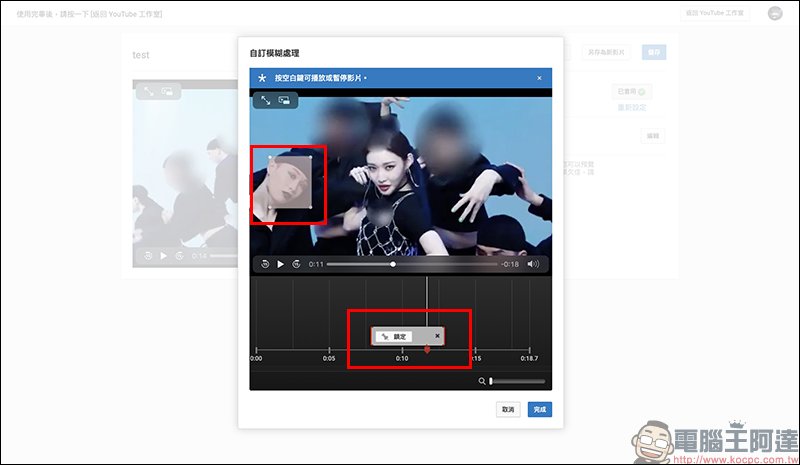Remove blur segment with its X

437,336
